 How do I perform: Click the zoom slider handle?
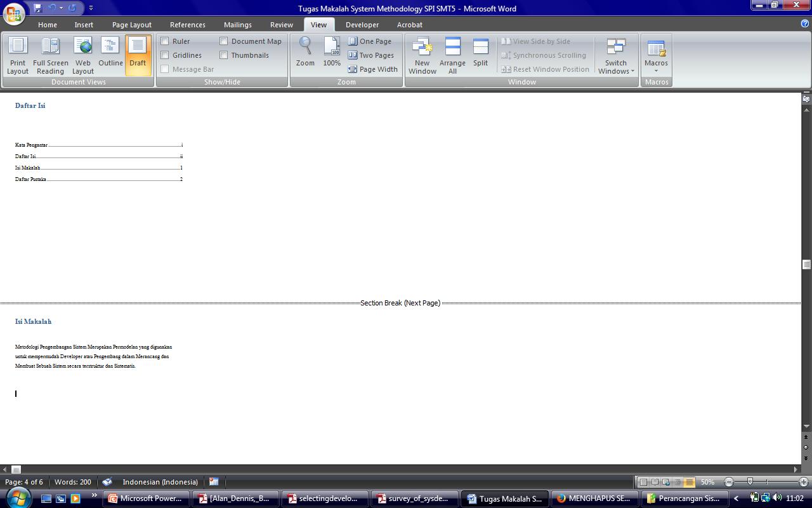click(750, 482)
